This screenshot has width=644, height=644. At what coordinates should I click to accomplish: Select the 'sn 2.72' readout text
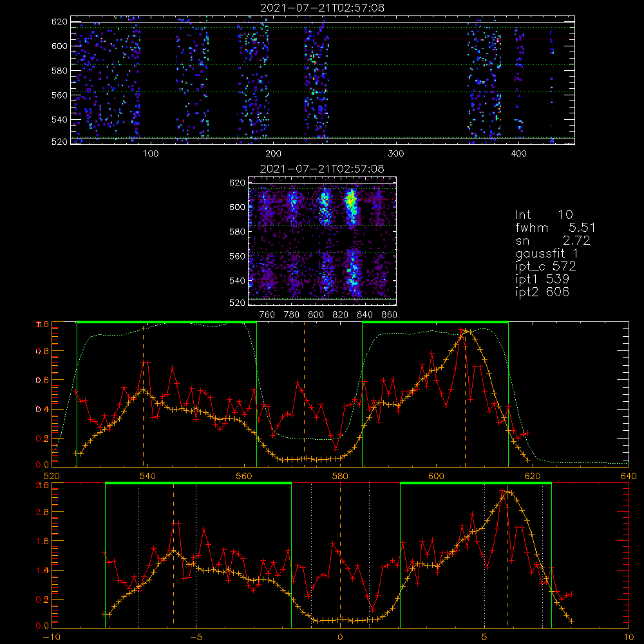(553, 240)
